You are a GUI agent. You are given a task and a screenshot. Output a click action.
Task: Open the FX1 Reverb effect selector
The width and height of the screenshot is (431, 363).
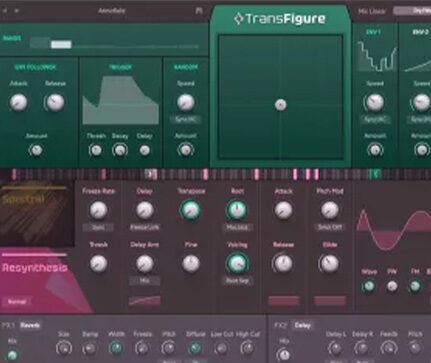pos(30,325)
